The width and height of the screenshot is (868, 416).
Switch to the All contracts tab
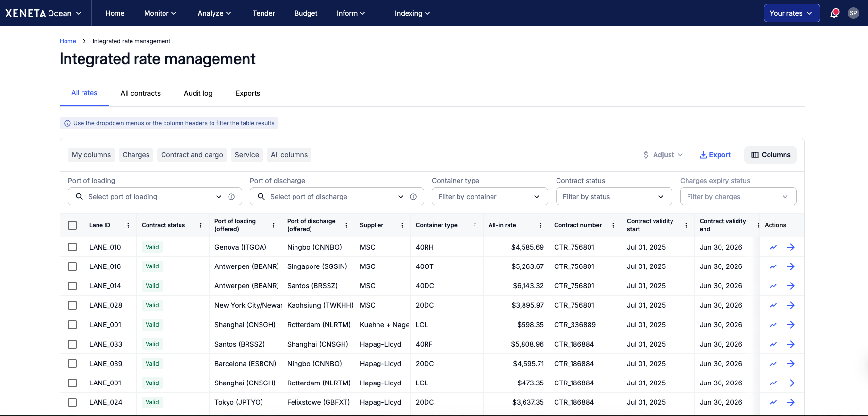coord(140,93)
